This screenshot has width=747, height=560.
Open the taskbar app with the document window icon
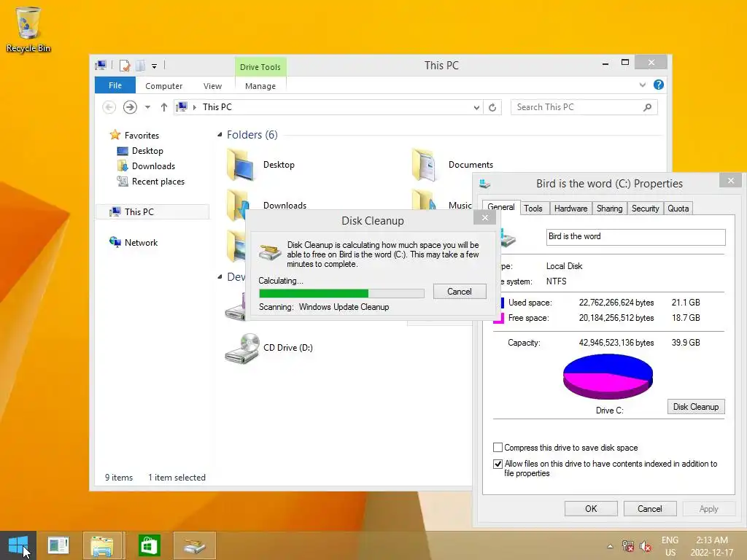(58, 545)
